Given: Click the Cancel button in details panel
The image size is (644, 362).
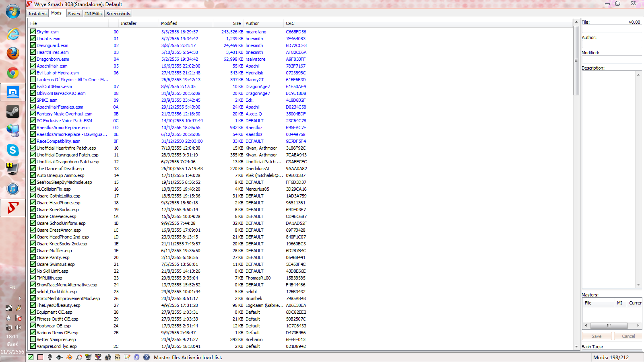Looking at the screenshot, I should coord(628,336).
